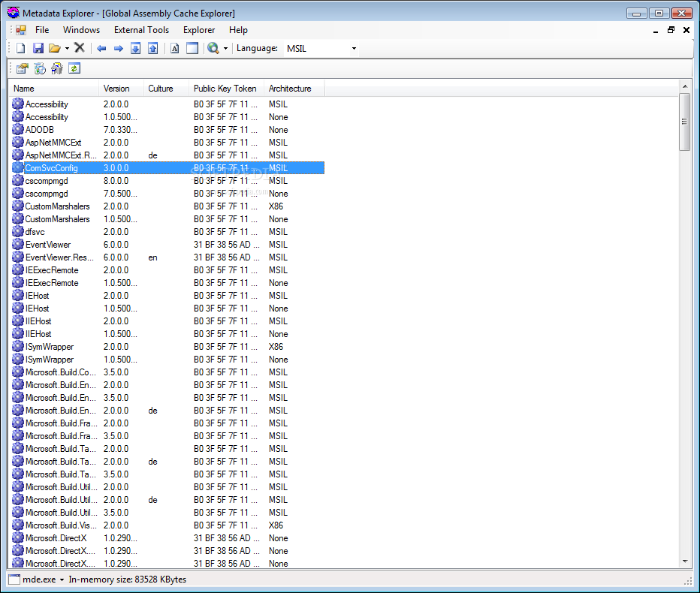Click the dfsvc assembly gear icon
Screen dimensions: 700x593
click(x=18, y=232)
